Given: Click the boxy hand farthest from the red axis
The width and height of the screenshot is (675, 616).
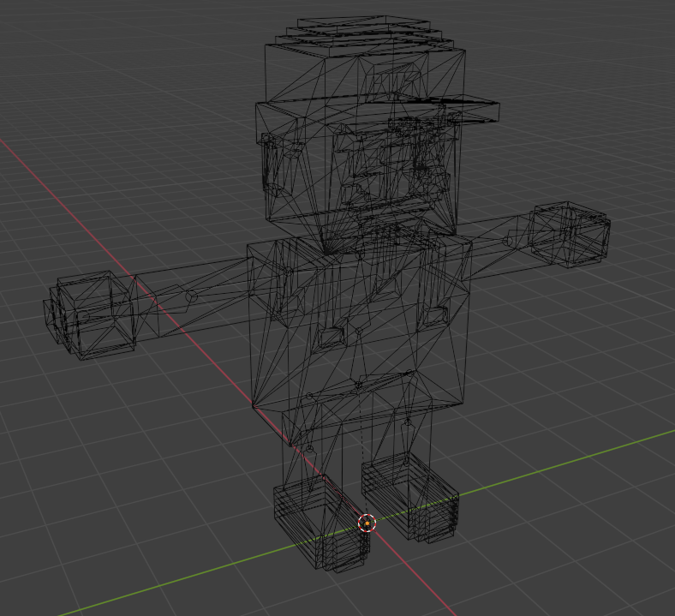Looking at the screenshot, I should (570, 234).
